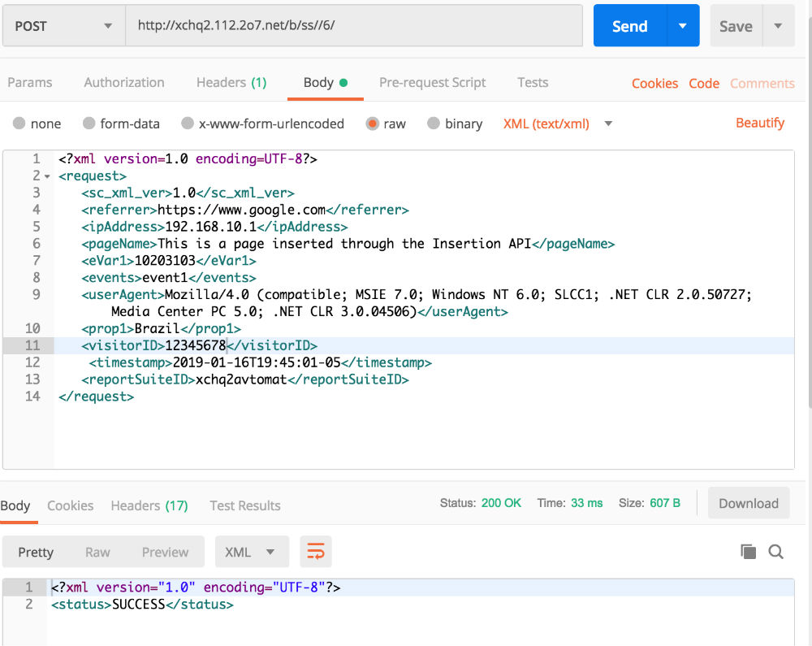This screenshot has width=812, height=646.
Task: Select the Preview response view
Action: point(165,553)
